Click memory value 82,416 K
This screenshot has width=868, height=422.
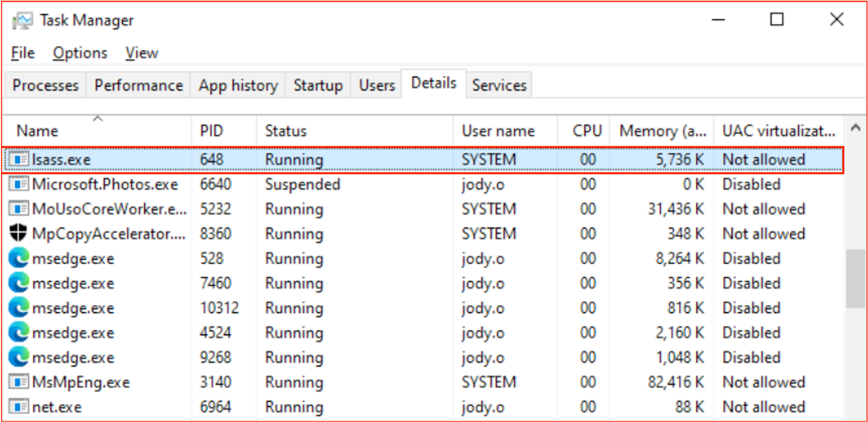pyautogui.click(x=676, y=382)
